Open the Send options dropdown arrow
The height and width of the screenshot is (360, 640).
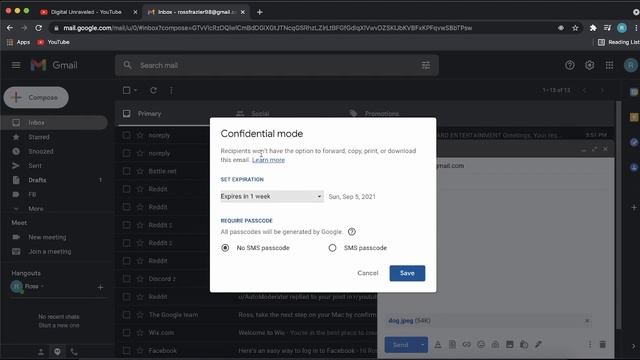(x=422, y=345)
